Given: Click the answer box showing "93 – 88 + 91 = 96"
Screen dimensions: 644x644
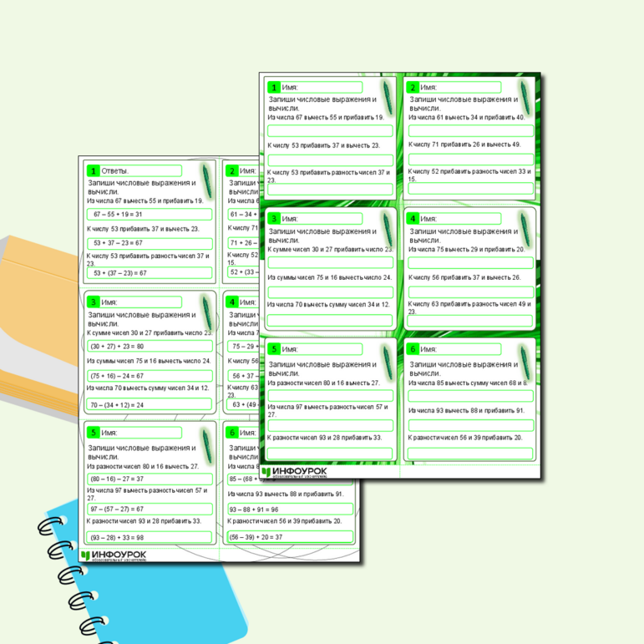Looking at the screenshot, I should (x=292, y=509).
